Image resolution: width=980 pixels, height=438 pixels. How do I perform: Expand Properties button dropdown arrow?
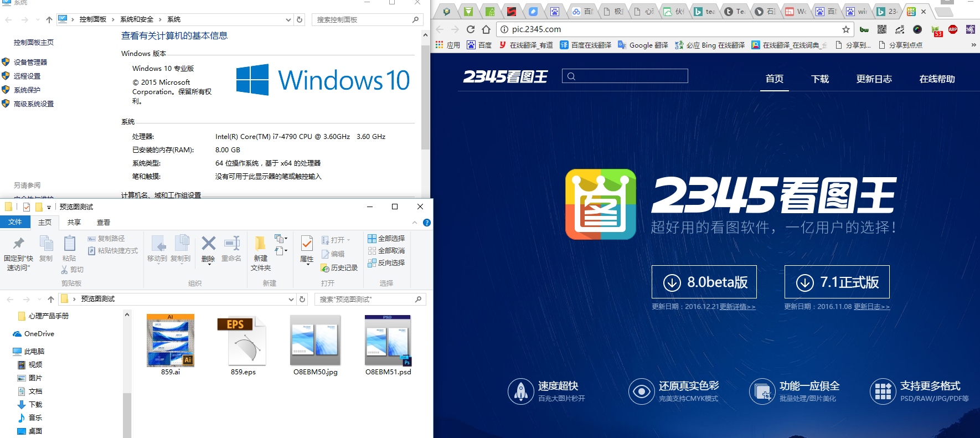(307, 265)
